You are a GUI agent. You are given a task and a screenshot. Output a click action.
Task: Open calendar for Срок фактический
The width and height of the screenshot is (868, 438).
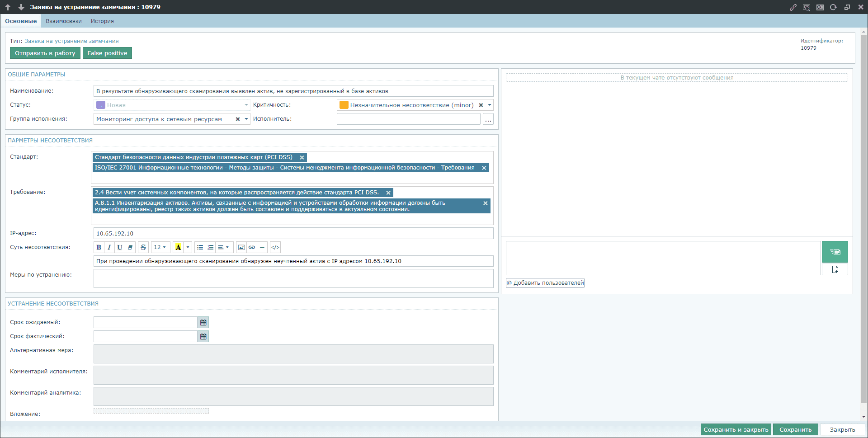[203, 336]
